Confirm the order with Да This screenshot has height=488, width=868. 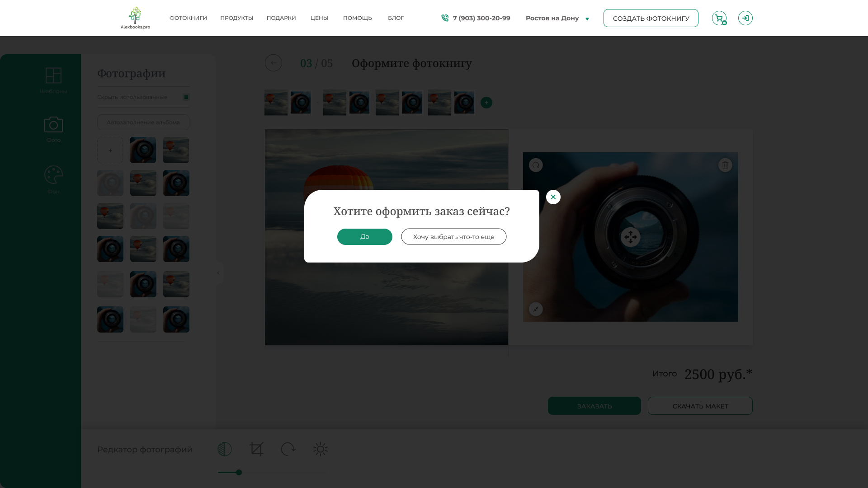point(365,237)
